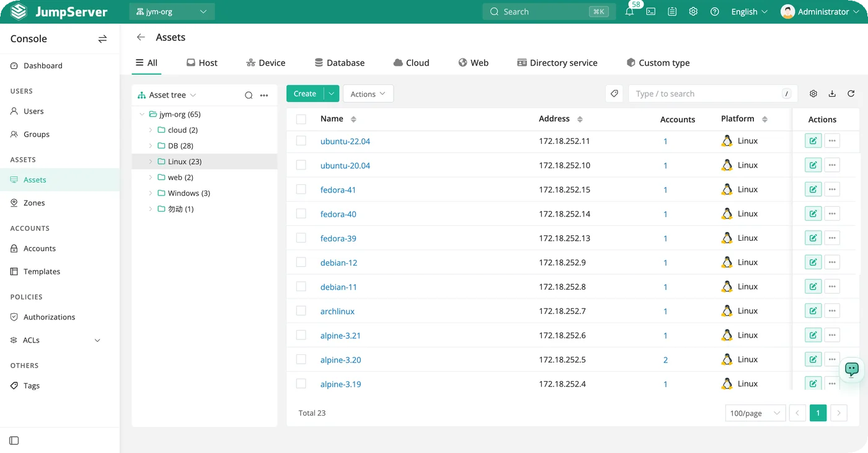This screenshot has height=453, width=868.
Task: Open the 100/page size dropdown
Action: click(x=755, y=413)
